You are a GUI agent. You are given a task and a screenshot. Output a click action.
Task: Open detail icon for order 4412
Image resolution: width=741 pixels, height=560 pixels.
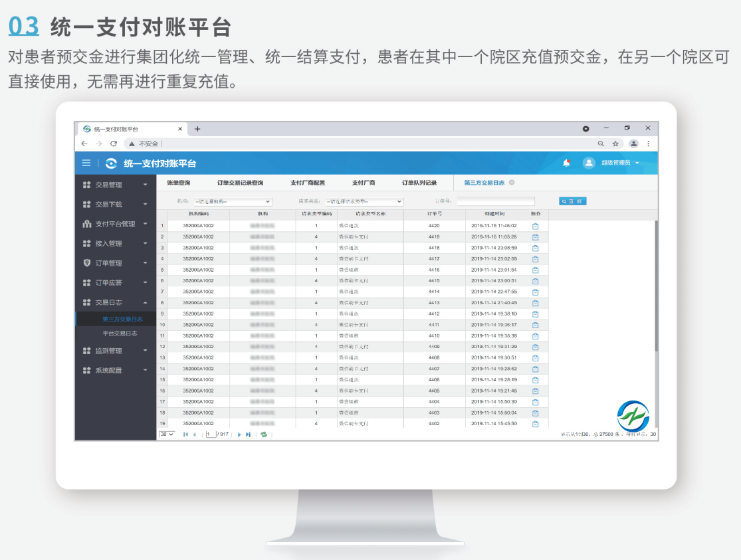pyautogui.click(x=536, y=314)
